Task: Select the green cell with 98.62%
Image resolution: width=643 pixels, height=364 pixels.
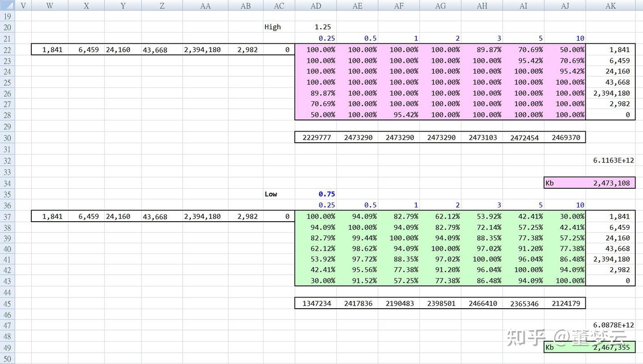Action: [x=357, y=248]
